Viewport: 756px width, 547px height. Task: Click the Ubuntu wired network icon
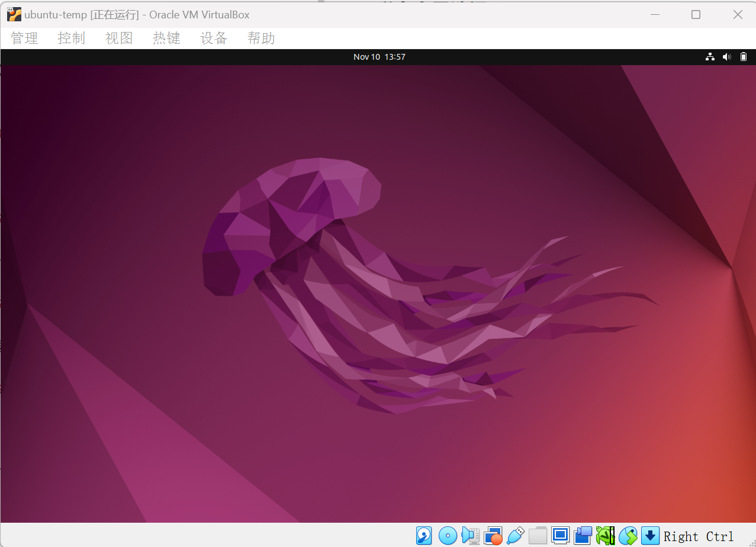[710, 57]
